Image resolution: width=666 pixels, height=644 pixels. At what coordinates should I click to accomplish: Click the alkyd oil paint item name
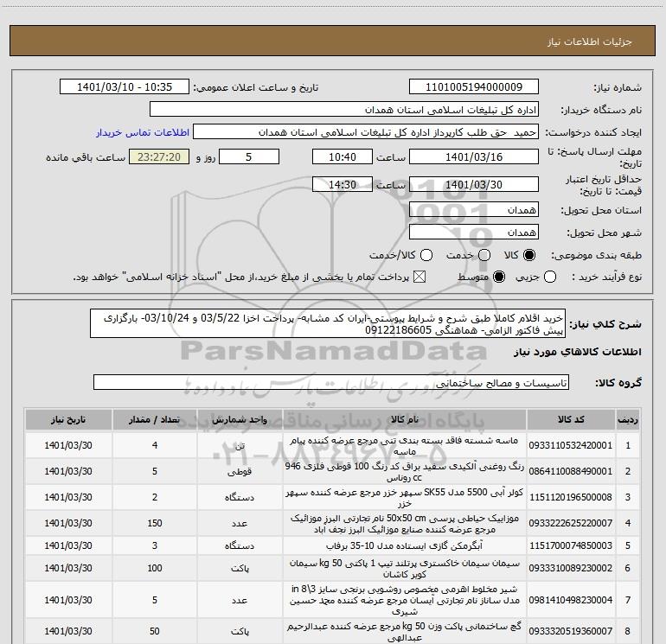tap(405, 471)
